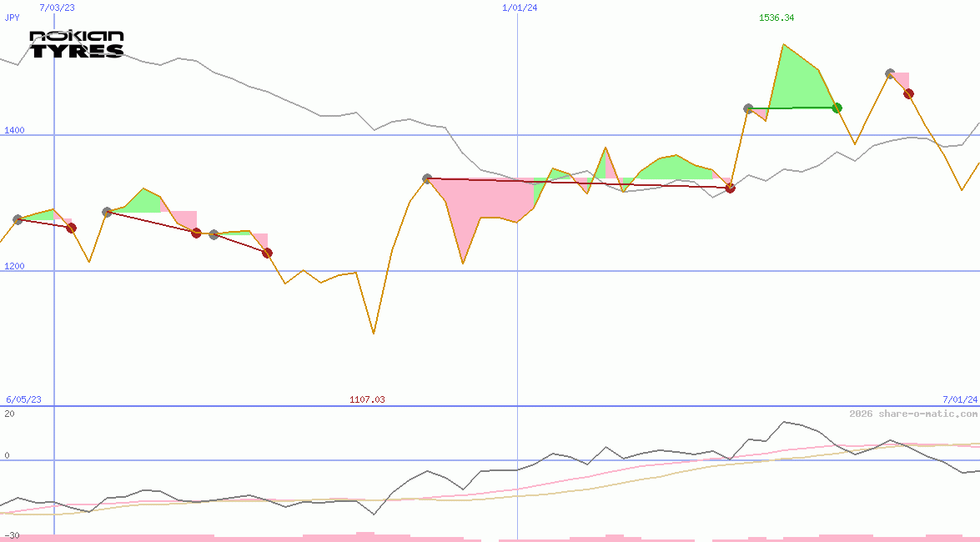
Task: Click the red sell marker ending long red line
Action: pyautogui.click(x=730, y=188)
